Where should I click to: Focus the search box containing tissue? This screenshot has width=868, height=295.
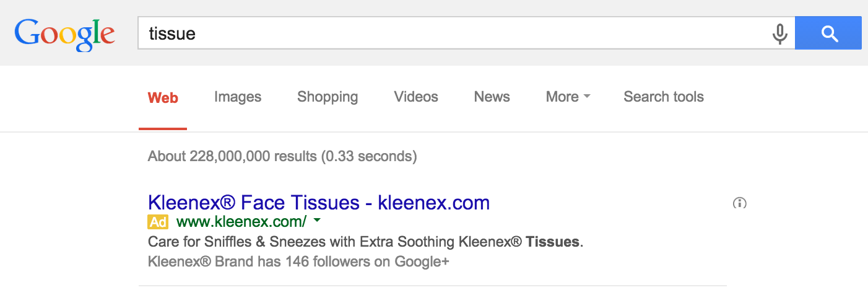tap(455, 33)
